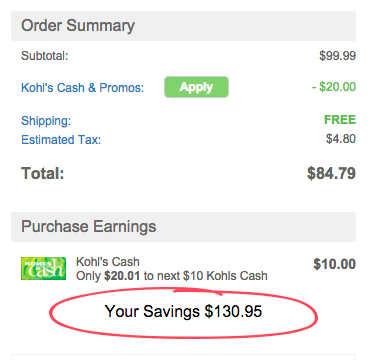Click the $99.99 subtotal amount

[337, 56]
